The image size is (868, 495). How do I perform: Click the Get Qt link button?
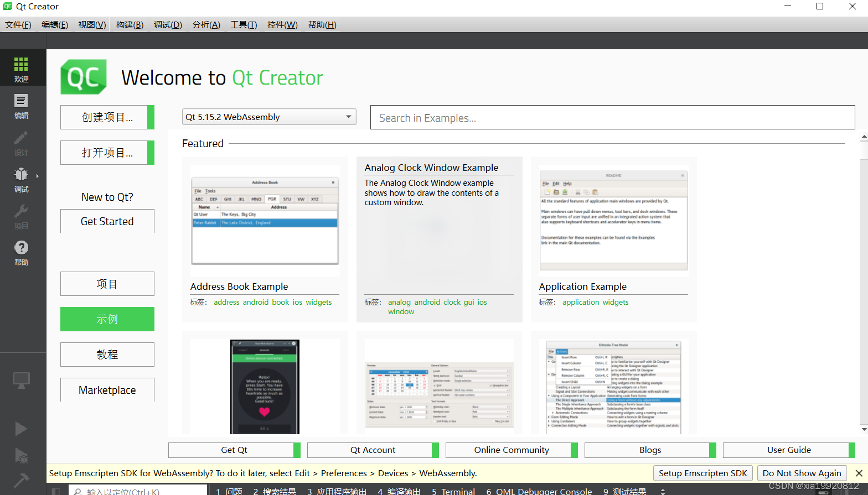234,450
